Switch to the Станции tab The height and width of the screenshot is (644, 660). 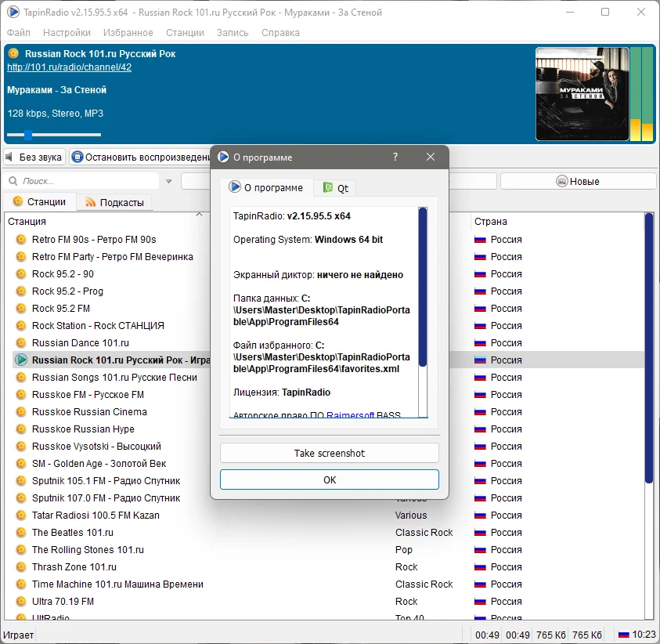tap(40, 202)
